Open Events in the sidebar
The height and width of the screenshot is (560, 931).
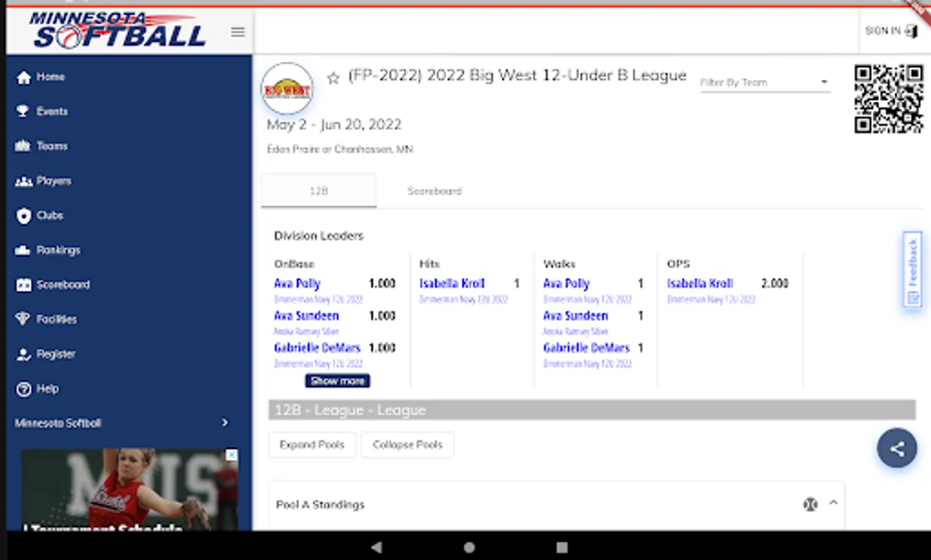(52, 111)
